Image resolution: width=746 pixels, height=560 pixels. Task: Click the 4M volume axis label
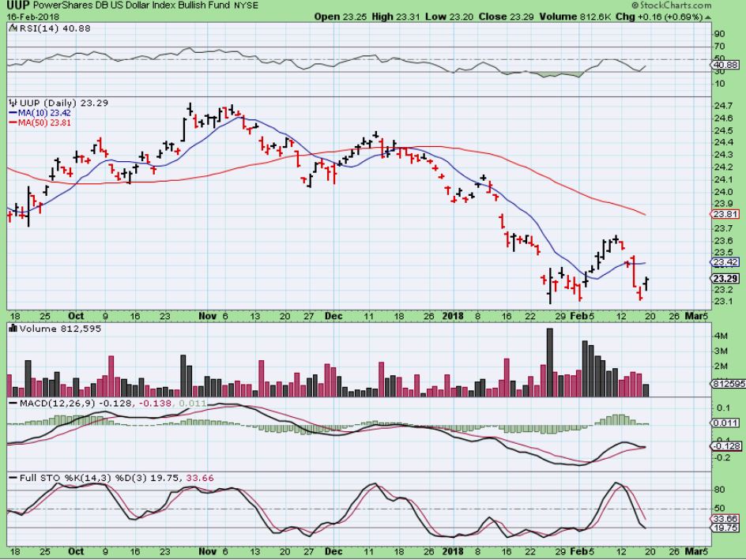[721, 336]
